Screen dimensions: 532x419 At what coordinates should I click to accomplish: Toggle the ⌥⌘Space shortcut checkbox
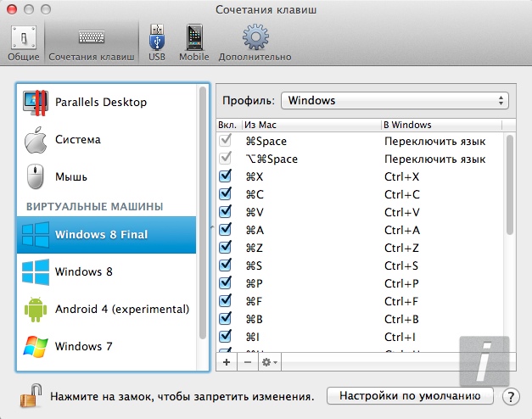click(x=226, y=158)
